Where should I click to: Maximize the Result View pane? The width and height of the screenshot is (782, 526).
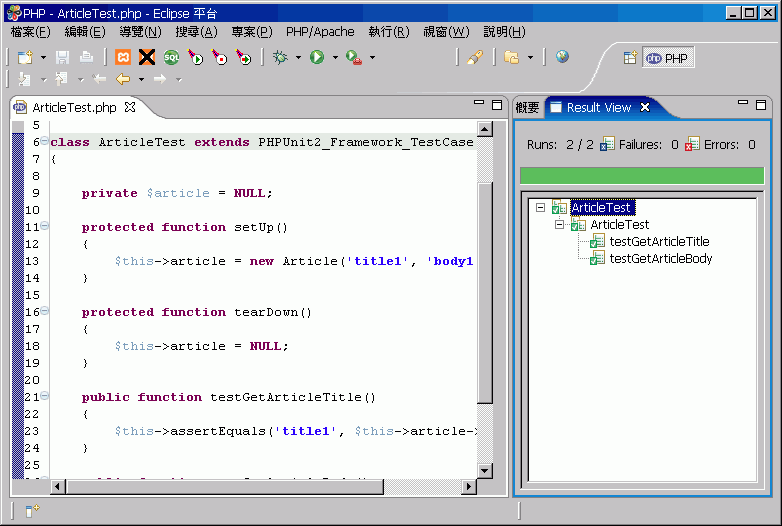(761, 105)
